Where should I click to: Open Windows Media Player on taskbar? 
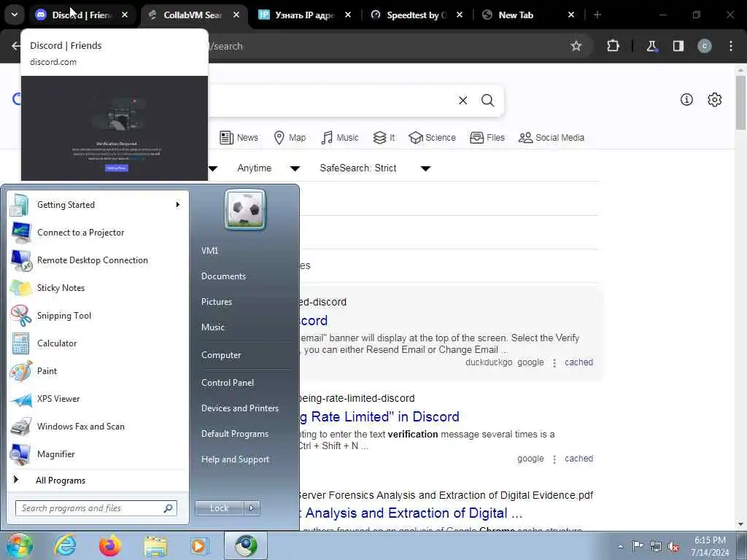pyautogui.click(x=199, y=545)
